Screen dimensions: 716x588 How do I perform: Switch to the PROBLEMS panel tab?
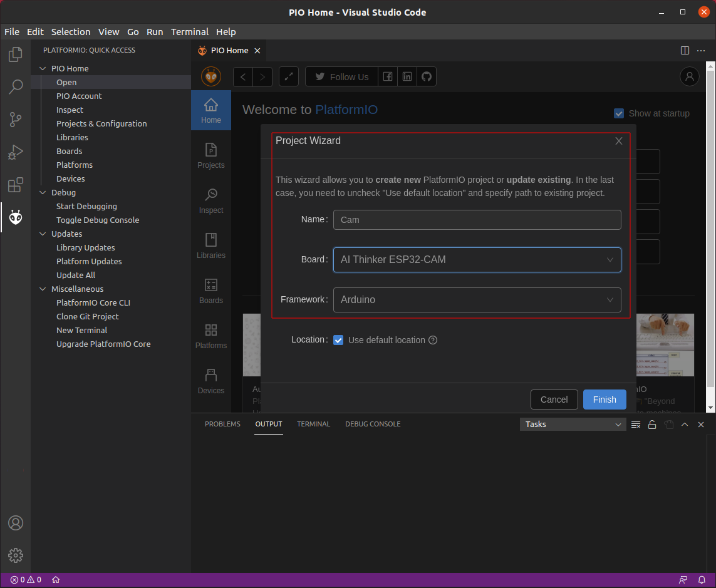[x=222, y=424]
